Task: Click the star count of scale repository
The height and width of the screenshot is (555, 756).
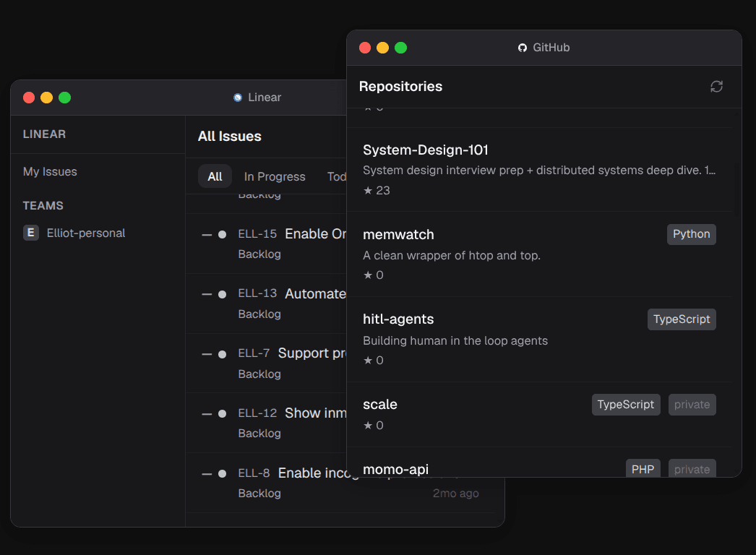Action: (x=373, y=426)
